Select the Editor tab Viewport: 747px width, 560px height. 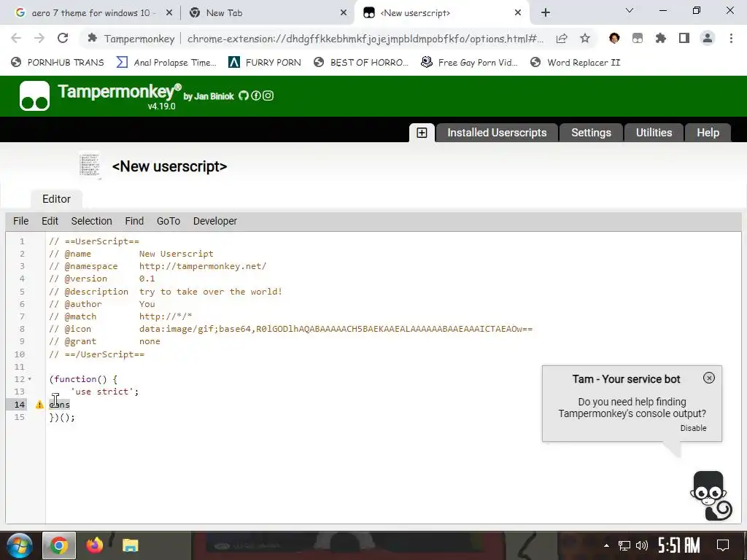coord(56,199)
